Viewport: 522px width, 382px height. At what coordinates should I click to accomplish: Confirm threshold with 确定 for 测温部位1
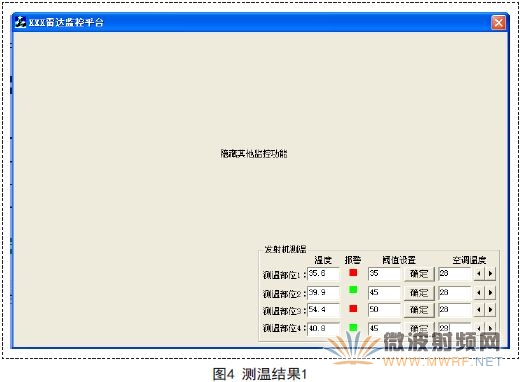point(419,274)
